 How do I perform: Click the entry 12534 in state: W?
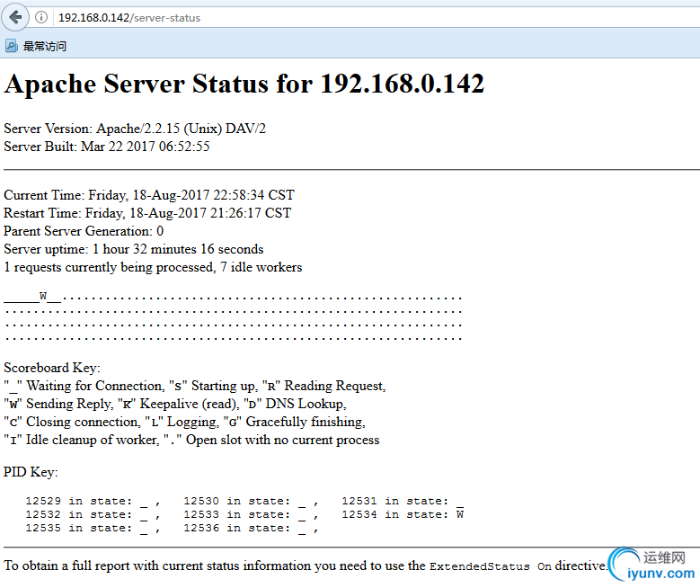coord(403,514)
